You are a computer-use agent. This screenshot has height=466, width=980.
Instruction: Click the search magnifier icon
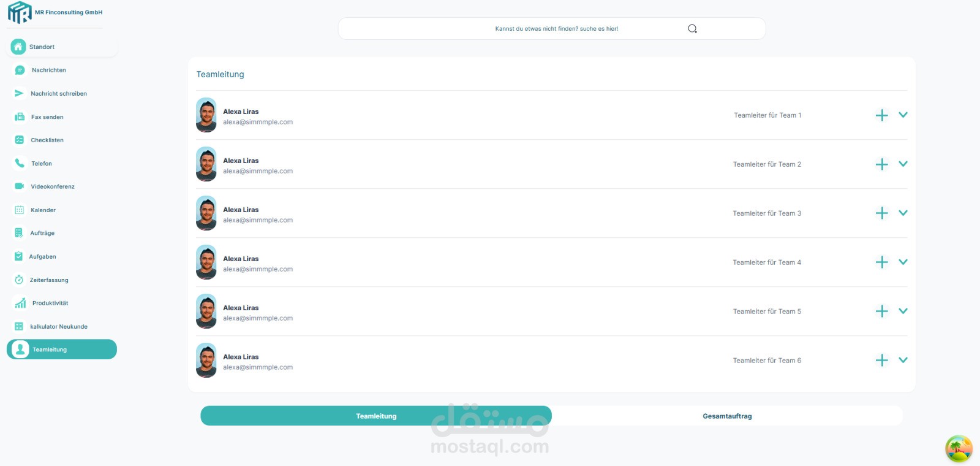(692, 29)
